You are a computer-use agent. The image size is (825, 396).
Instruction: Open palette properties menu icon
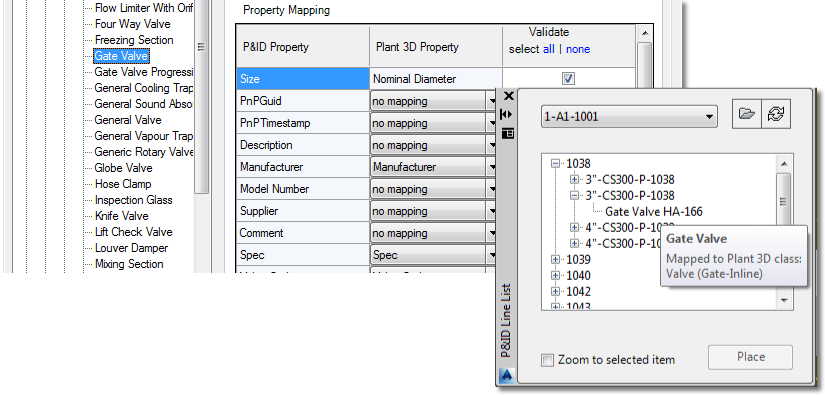[508, 134]
